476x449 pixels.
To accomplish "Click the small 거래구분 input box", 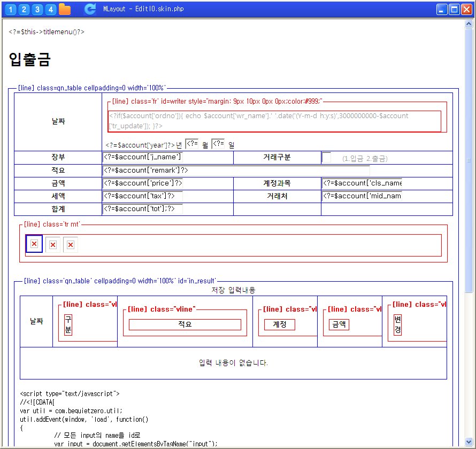I will [x=326, y=158].
